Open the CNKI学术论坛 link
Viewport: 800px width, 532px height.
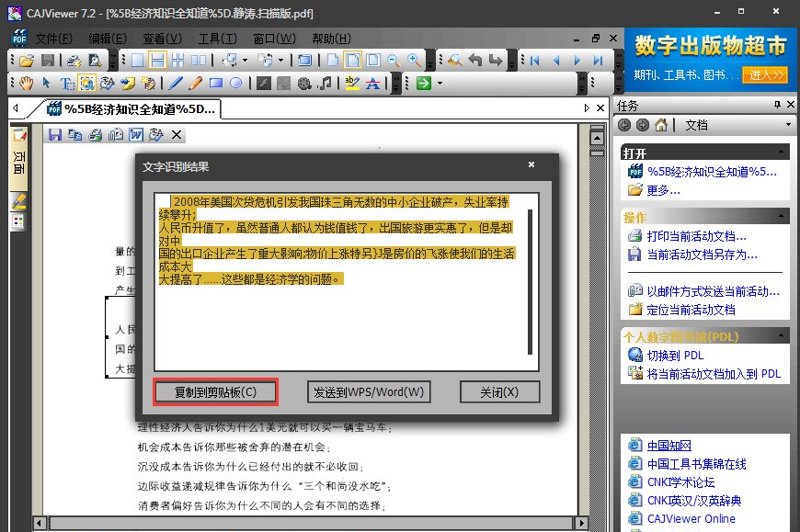[x=680, y=482]
